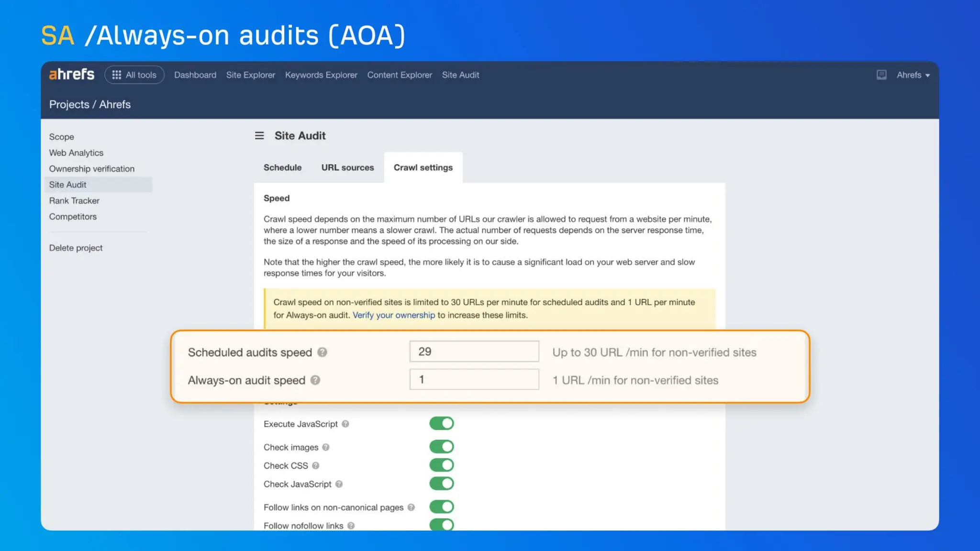Turn off Check images
Screen dimensions: 980x551
442,447
